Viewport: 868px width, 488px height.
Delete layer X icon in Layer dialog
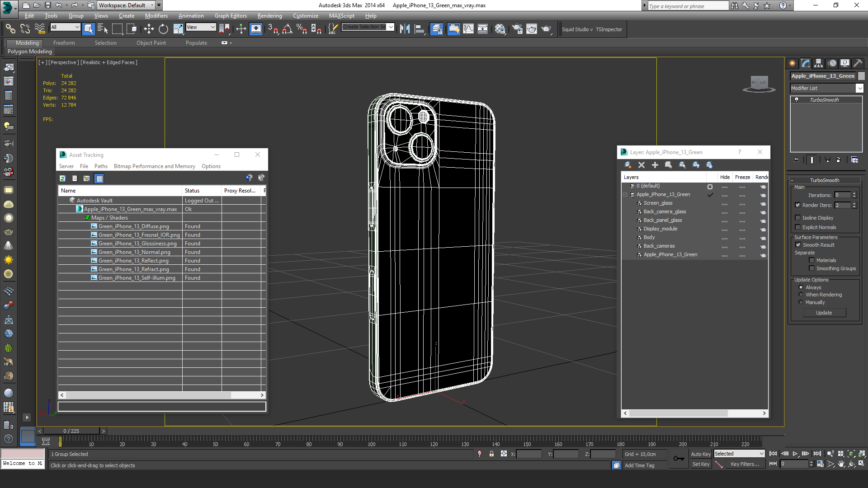642,165
